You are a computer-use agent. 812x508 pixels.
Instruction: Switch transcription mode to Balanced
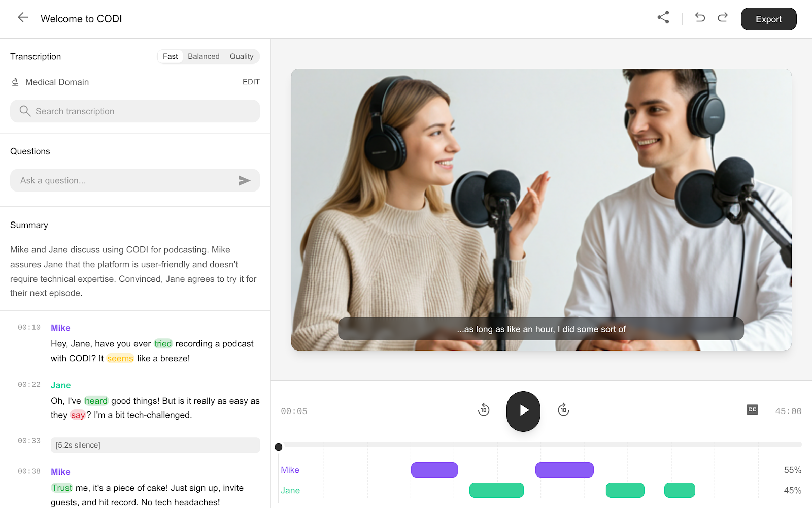(204, 56)
